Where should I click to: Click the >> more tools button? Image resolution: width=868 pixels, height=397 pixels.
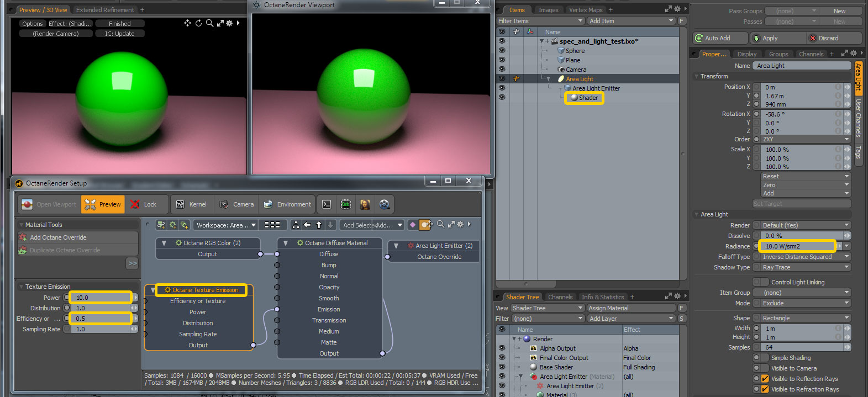coord(132,263)
